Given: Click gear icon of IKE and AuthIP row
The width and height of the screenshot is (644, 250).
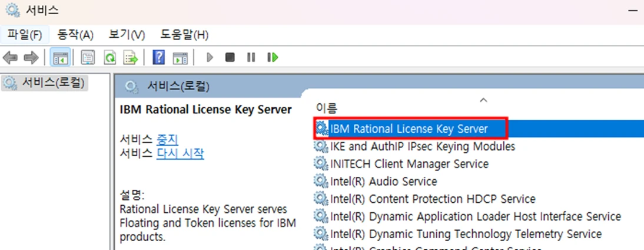Looking at the screenshot, I should tap(321, 146).
